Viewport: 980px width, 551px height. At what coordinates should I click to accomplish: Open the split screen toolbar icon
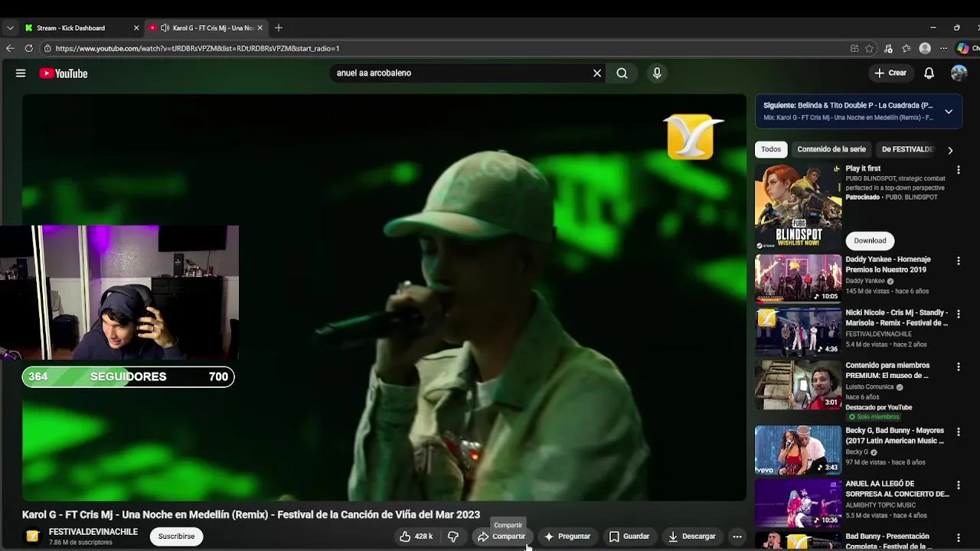(x=854, y=48)
